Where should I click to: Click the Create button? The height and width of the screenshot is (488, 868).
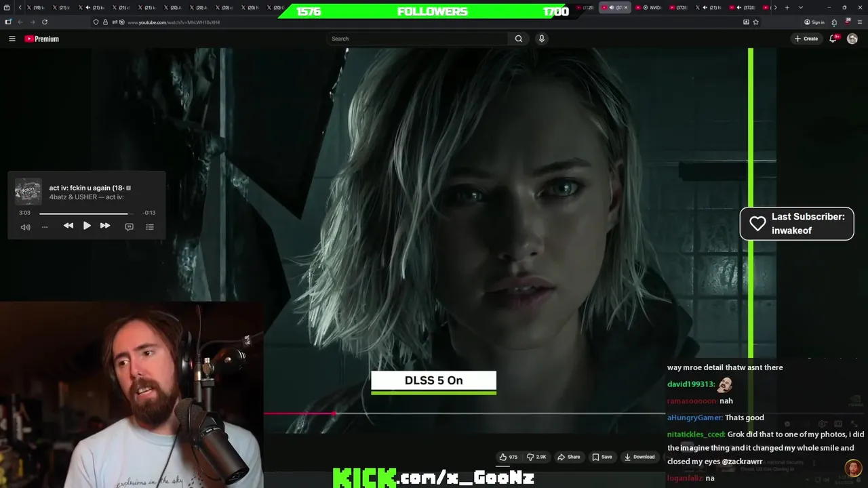coord(806,39)
